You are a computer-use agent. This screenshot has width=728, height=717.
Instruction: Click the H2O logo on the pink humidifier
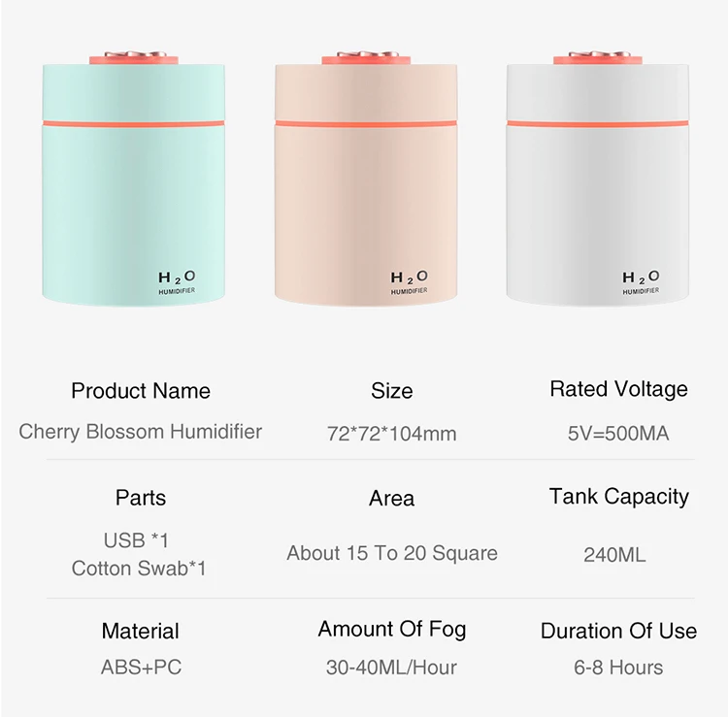409,280
